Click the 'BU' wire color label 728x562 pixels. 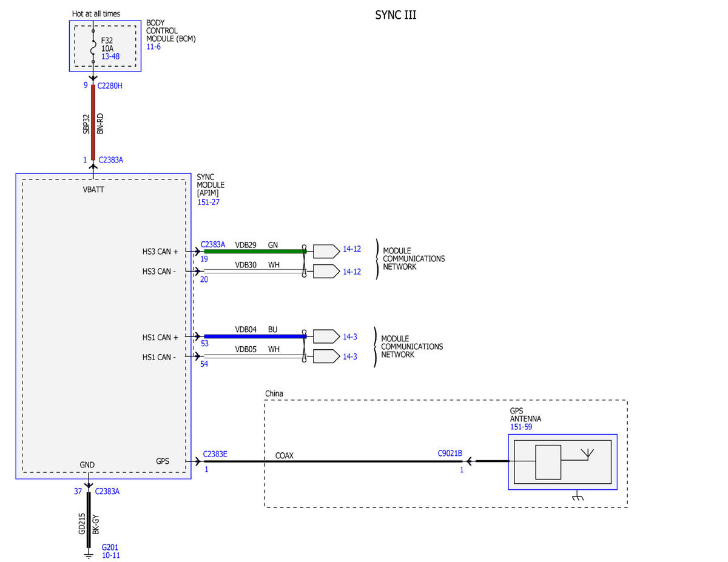[273, 330]
